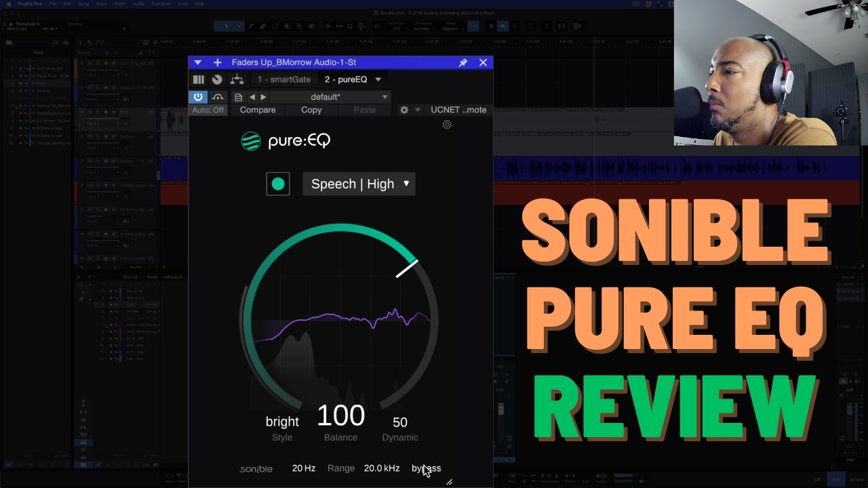868x488 pixels.
Task: Open the Speech | High profile dropdown
Action: [x=359, y=184]
